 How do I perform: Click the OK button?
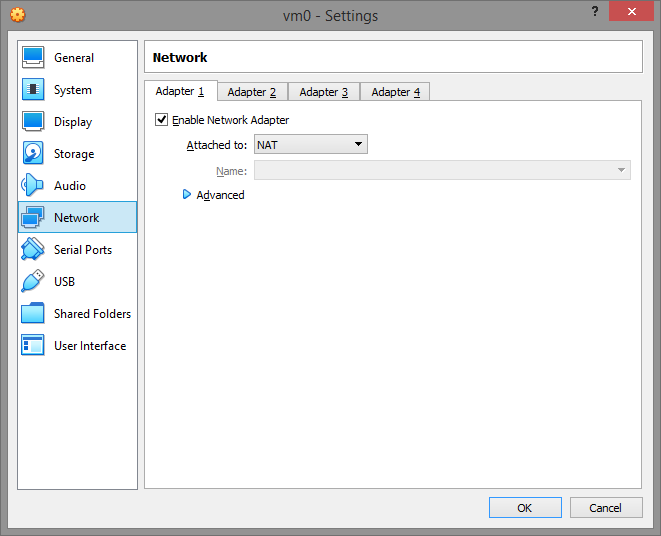pos(525,508)
